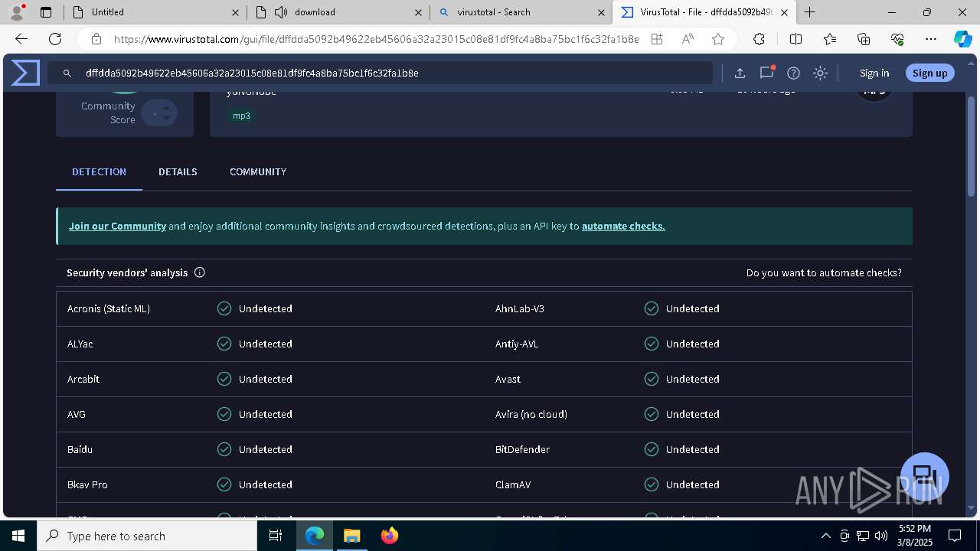Click the Sign in link

(874, 73)
